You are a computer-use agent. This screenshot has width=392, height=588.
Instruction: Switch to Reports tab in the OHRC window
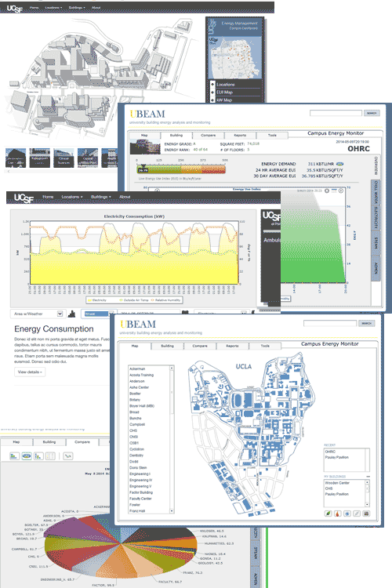click(240, 136)
